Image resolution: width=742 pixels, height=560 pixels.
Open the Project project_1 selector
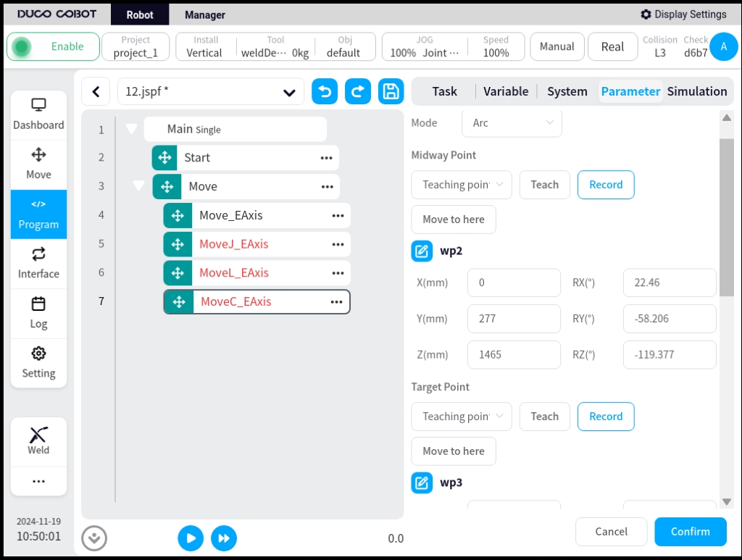tap(136, 46)
